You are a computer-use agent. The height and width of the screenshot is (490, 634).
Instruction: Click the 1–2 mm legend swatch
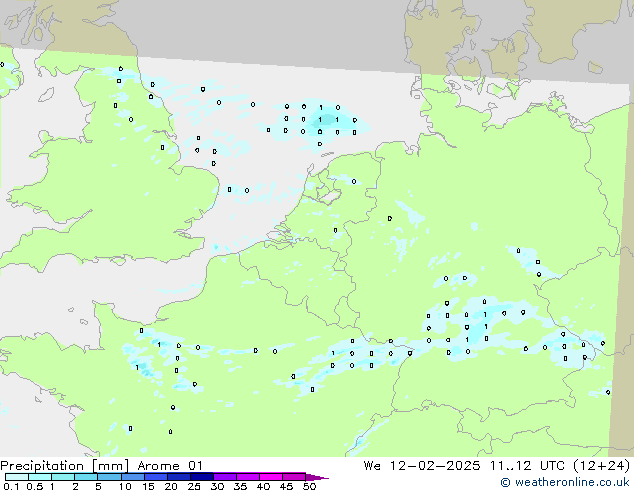(x=63, y=477)
